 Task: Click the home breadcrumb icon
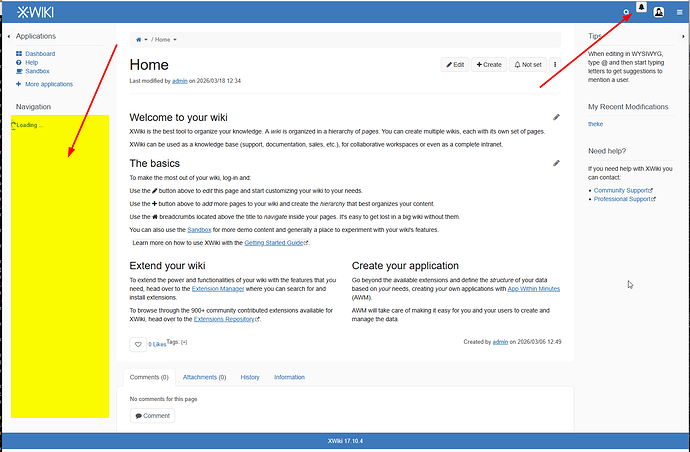139,39
